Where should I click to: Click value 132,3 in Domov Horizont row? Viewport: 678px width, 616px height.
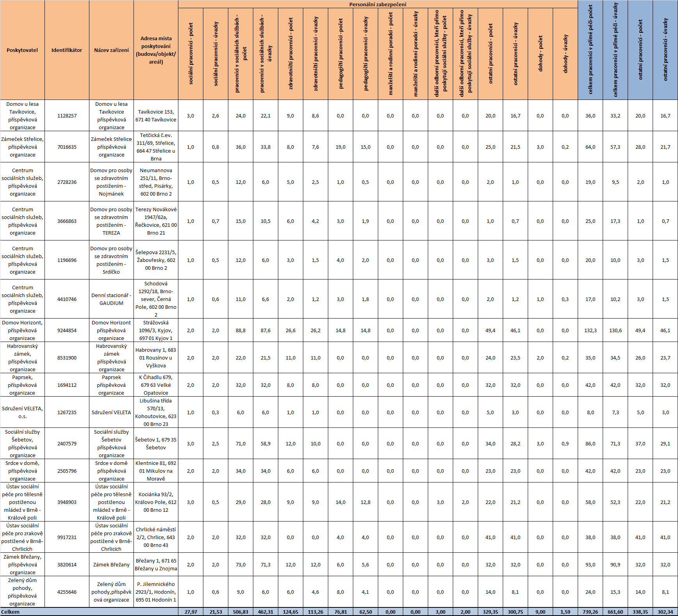[590, 330]
